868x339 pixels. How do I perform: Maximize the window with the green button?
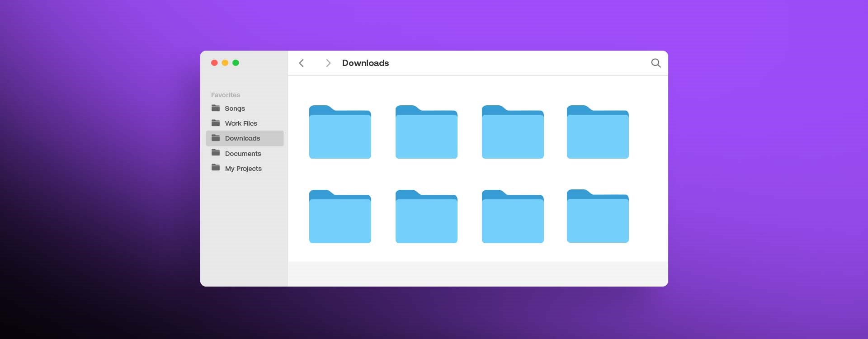(236, 63)
